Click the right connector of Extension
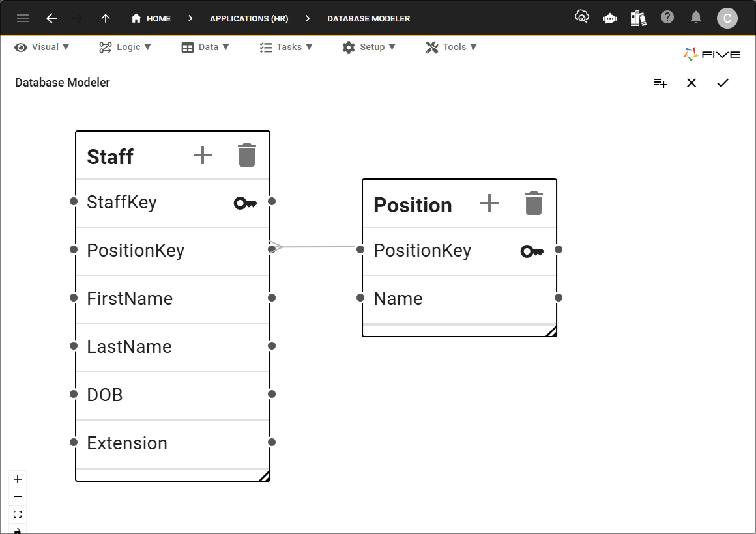756x534 pixels. (272, 442)
